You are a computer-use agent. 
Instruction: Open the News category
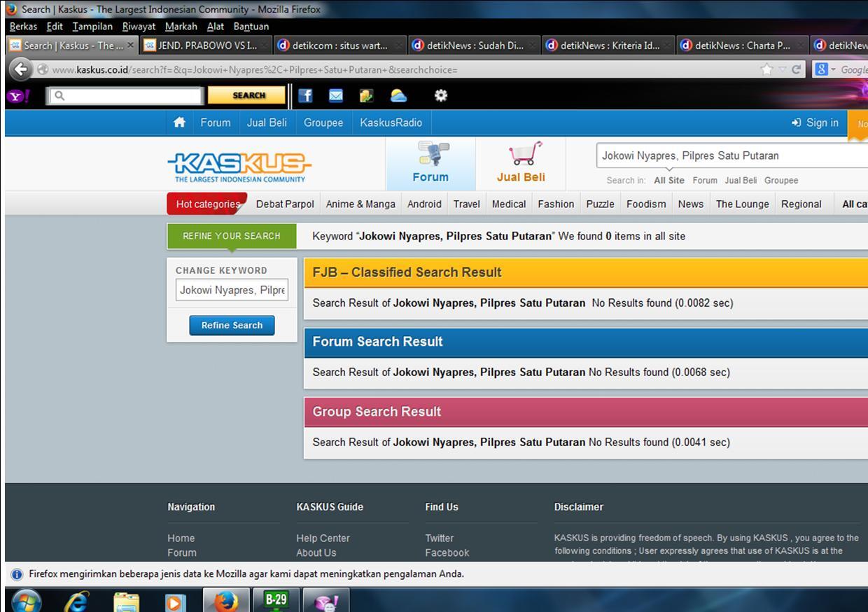(x=690, y=204)
